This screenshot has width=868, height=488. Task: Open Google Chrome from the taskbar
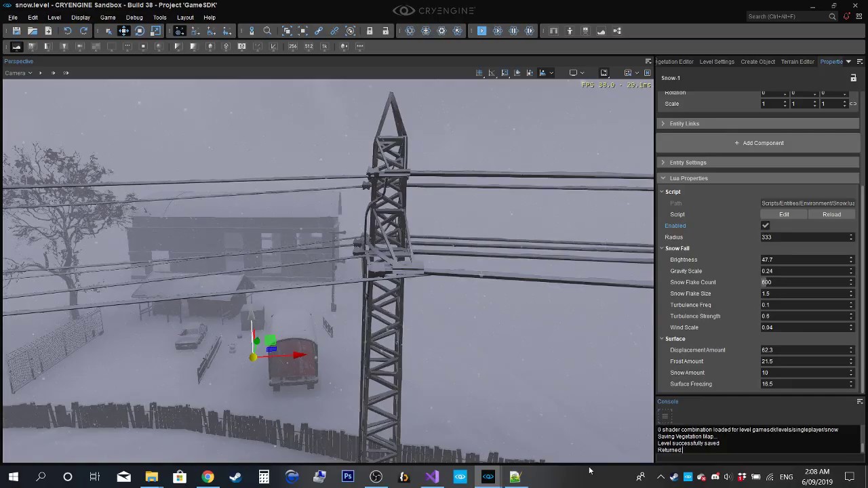click(x=208, y=476)
